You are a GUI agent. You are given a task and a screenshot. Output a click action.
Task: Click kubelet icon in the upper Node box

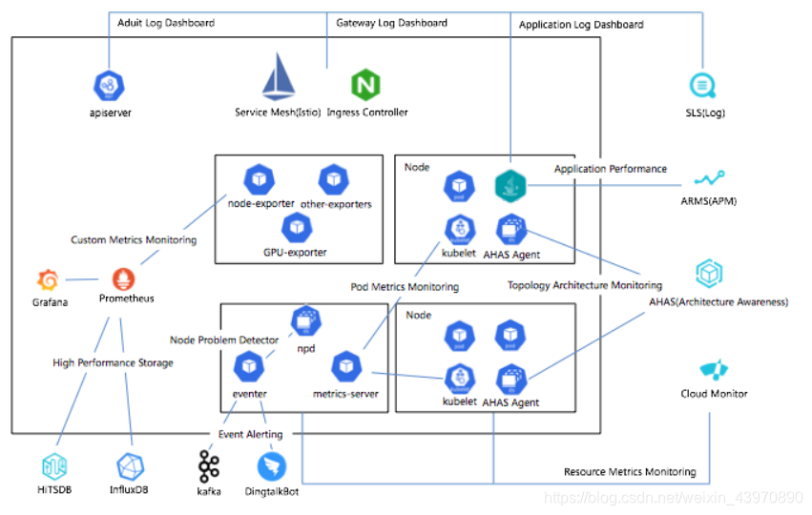click(x=460, y=229)
